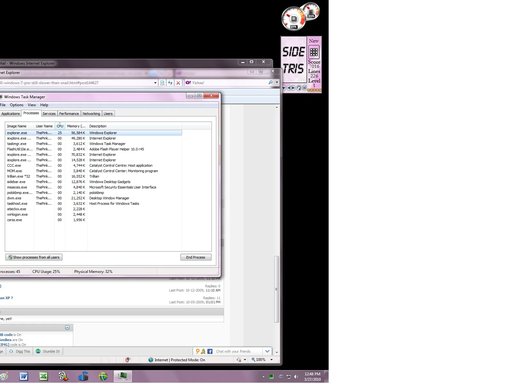Click the search magnifier in Yahoo box
This screenshot has height=384, width=512.
coord(271,83)
